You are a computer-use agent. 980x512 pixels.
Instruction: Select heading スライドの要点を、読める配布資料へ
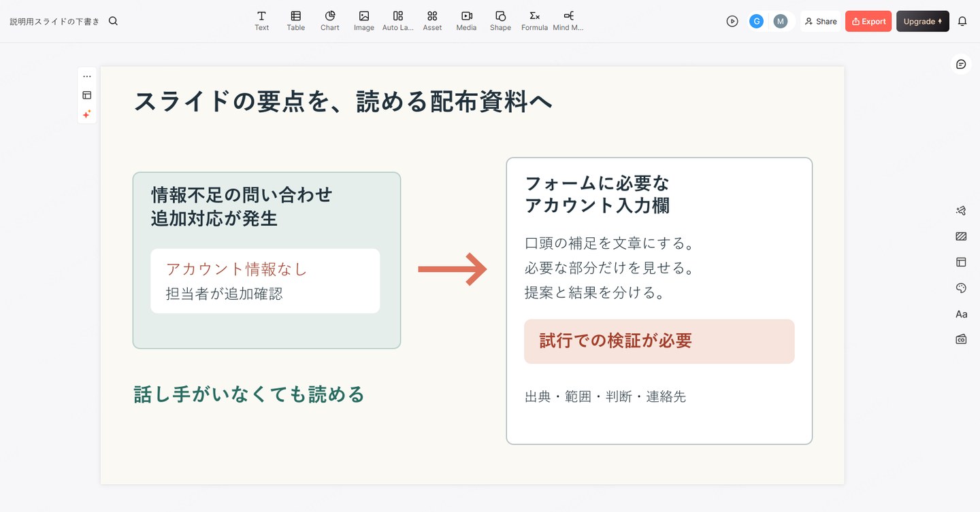(343, 101)
